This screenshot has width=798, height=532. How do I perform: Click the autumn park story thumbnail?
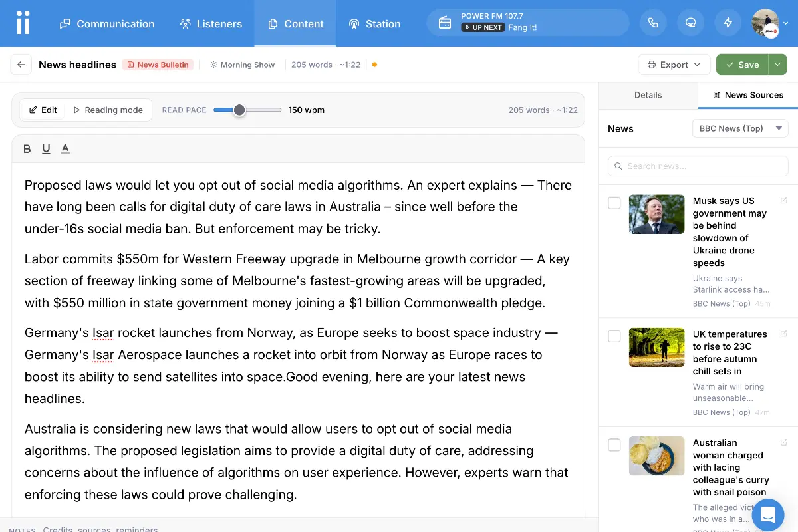click(x=656, y=347)
